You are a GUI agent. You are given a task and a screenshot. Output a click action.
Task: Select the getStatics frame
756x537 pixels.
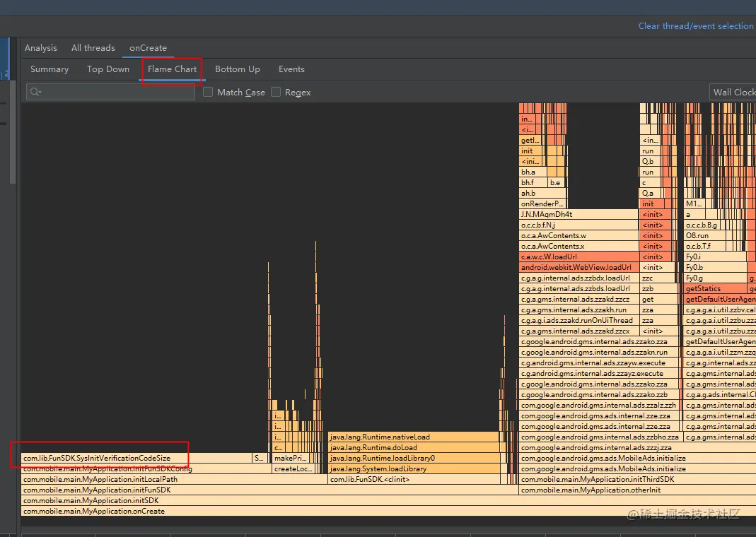[x=716, y=288]
